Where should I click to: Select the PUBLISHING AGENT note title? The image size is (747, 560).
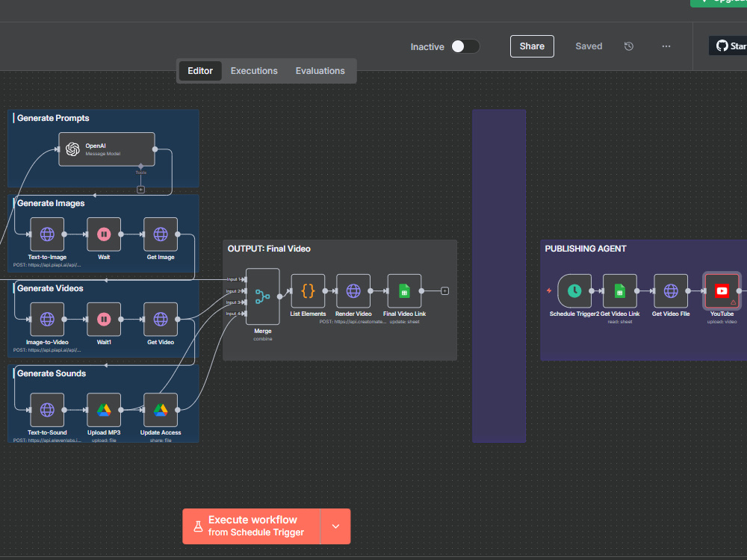[x=586, y=249]
